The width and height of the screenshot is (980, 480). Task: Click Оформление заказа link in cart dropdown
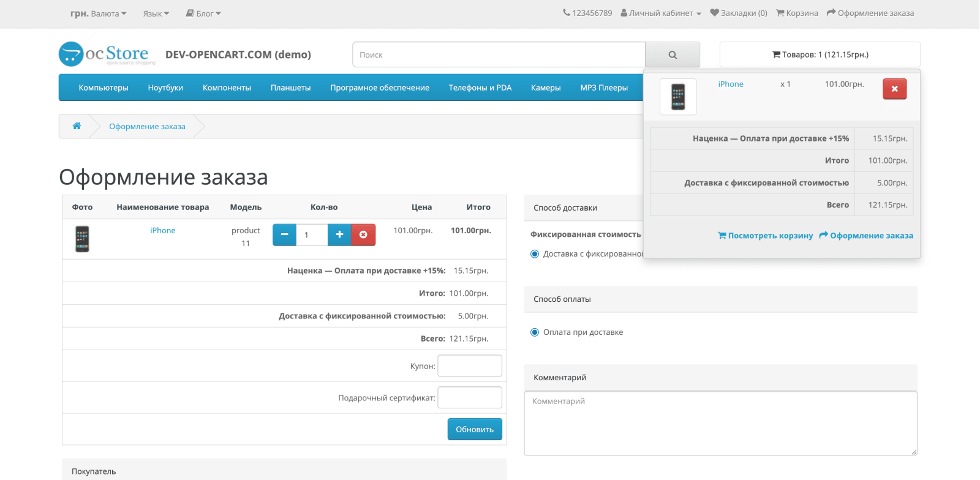point(866,235)
